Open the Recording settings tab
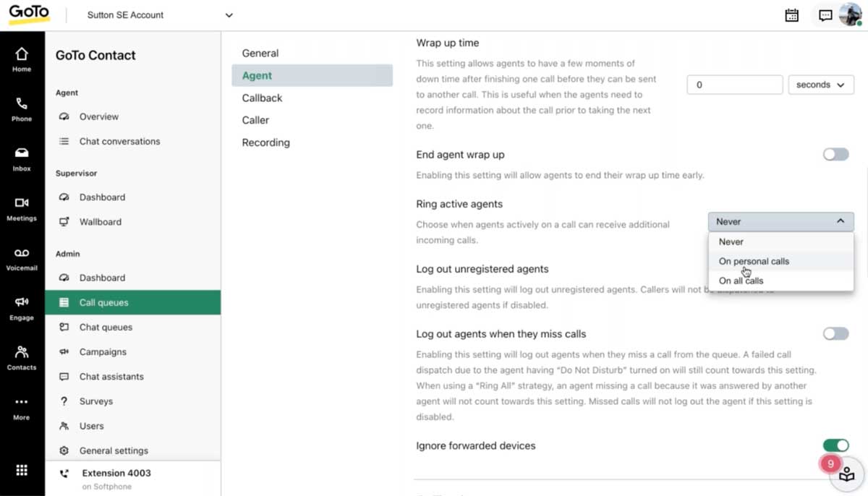Screen dimensions: 868x496 click(x=265, y=142)
